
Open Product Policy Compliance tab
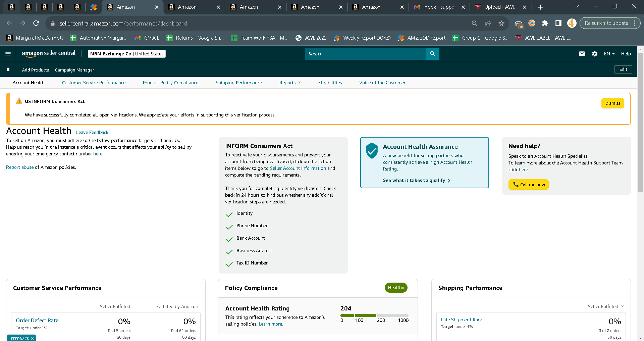pyautogui.click(x=170, y=83)
